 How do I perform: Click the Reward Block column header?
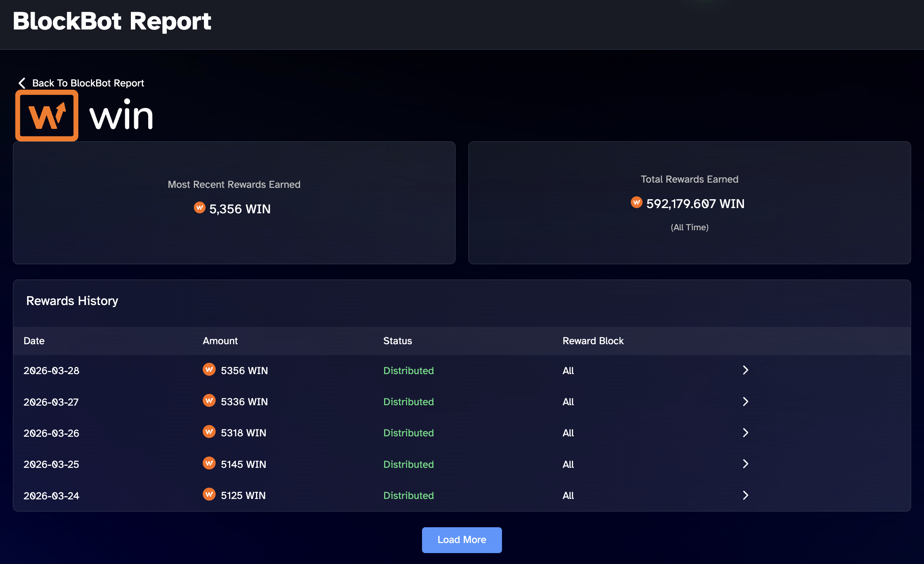coord(593,341)
